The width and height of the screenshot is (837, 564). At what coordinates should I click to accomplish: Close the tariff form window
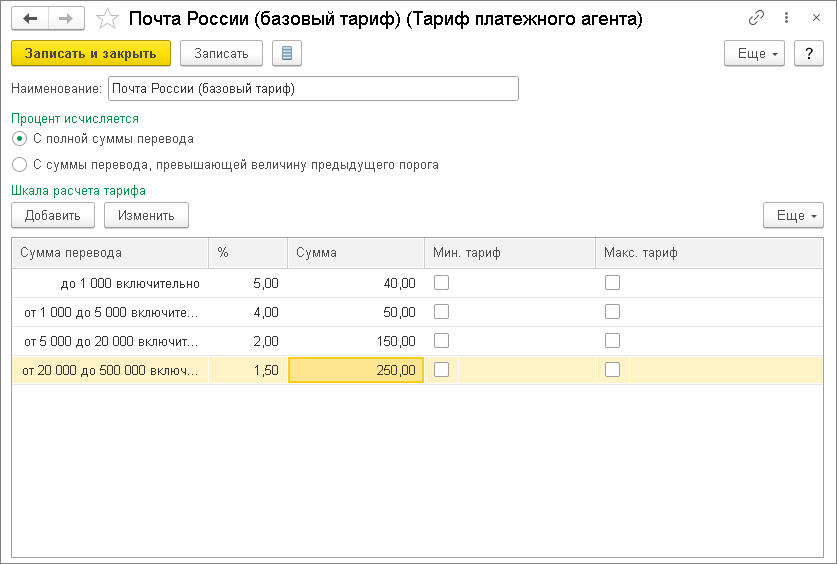[x=814, y=19]
